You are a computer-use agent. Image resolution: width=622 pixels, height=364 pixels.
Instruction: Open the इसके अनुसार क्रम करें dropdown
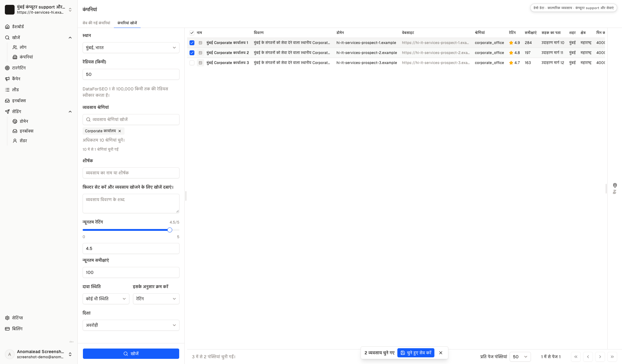click(156, 299)
